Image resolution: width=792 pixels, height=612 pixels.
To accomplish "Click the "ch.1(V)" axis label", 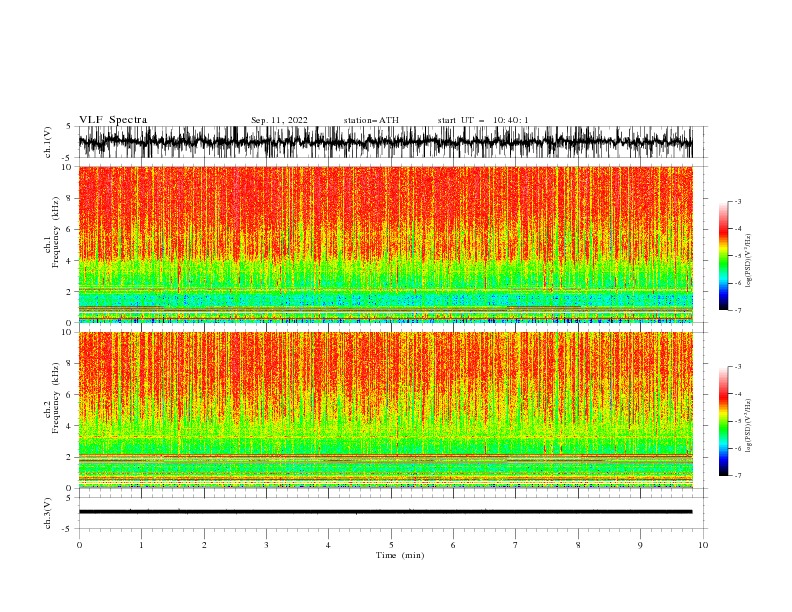I will coord(48,142).
